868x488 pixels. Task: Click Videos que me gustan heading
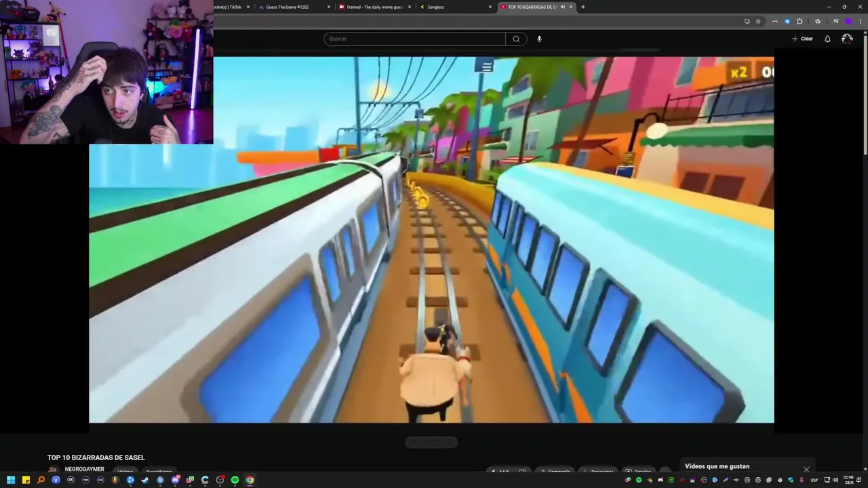(x=717, y=466)
